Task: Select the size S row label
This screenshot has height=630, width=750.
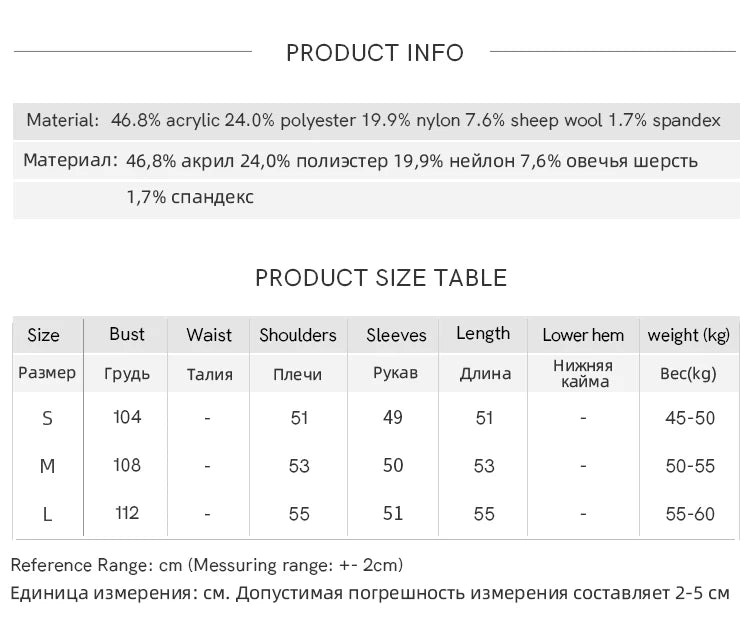Action: [x=47, y=418]
